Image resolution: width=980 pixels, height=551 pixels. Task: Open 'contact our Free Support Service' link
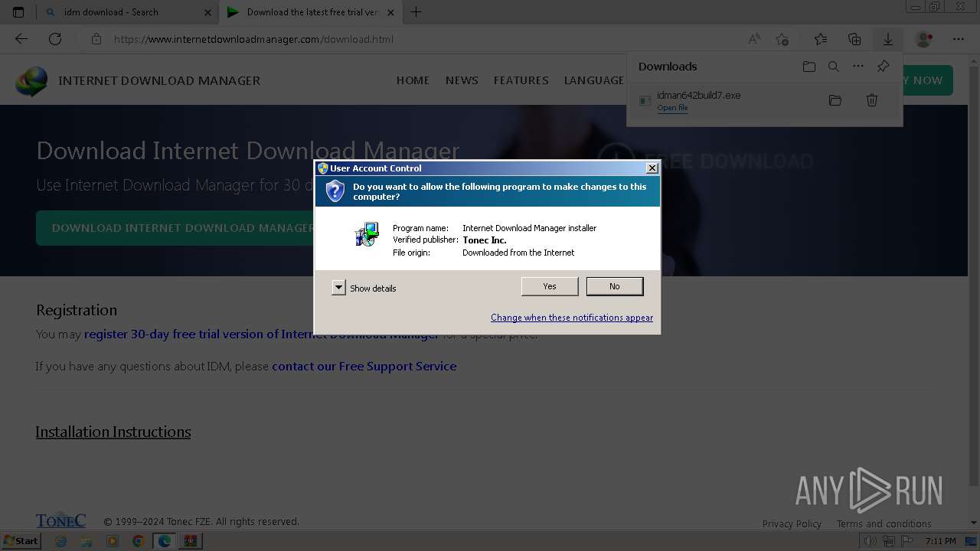click(x=364, y=367)
